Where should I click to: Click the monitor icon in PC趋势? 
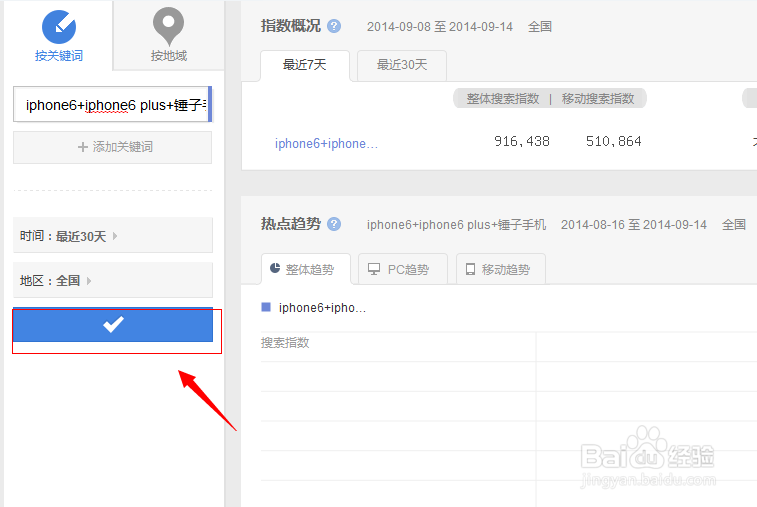click(374, 269)
